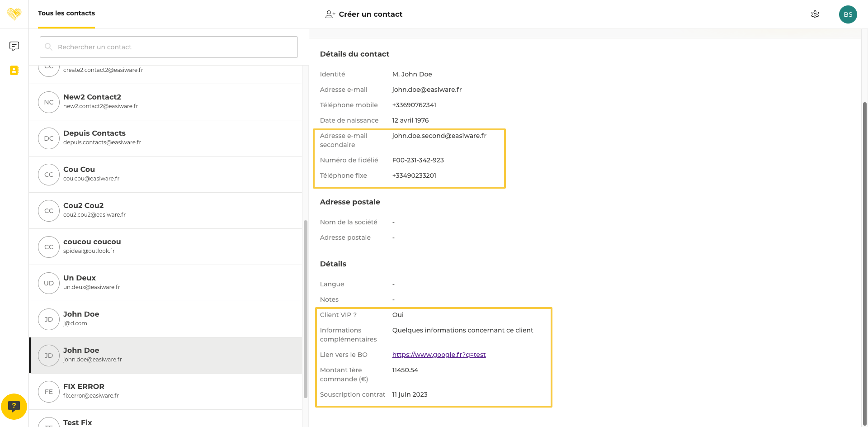
Task: Click the UD avatar for Un Deux
Action: click(x=49, y=283)
